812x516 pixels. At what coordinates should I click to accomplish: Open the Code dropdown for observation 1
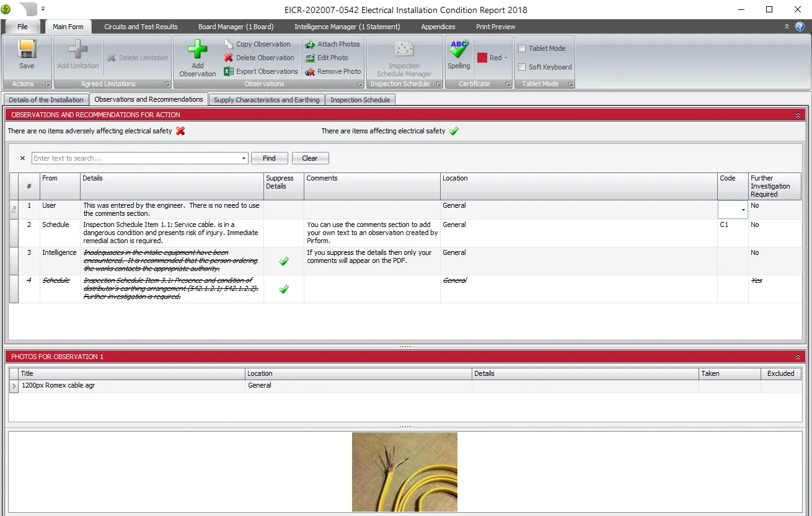pyautogui.click(x=743, y=210)
